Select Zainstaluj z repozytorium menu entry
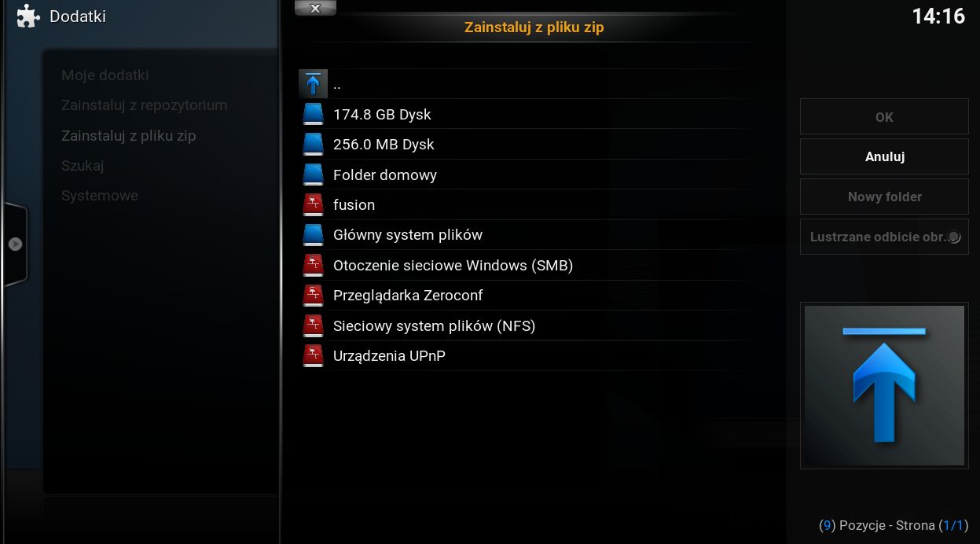This screenshot has width=980, height=544. (145, 105)
